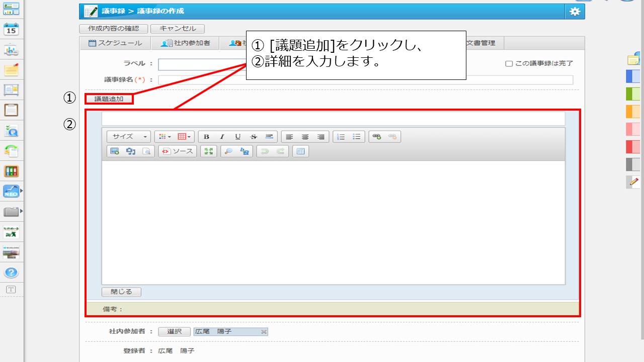644x362 pixels.
Task: Click the insert link icon
Action: 377,137
